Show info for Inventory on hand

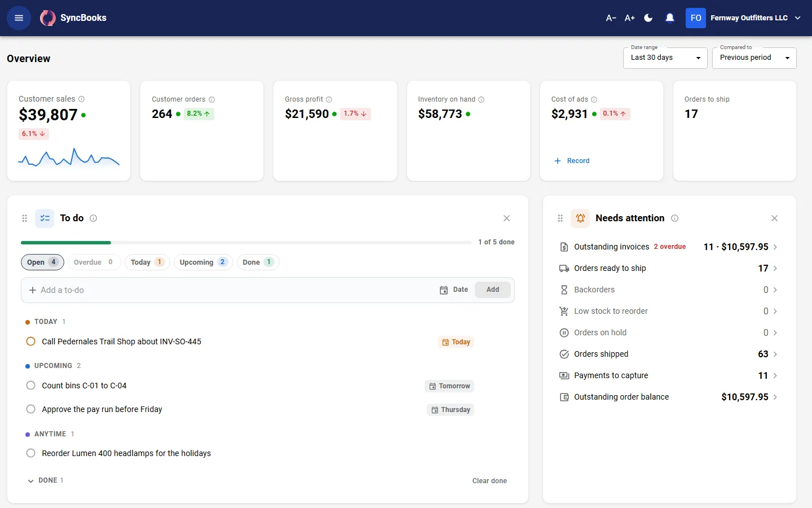coord(482,99)
